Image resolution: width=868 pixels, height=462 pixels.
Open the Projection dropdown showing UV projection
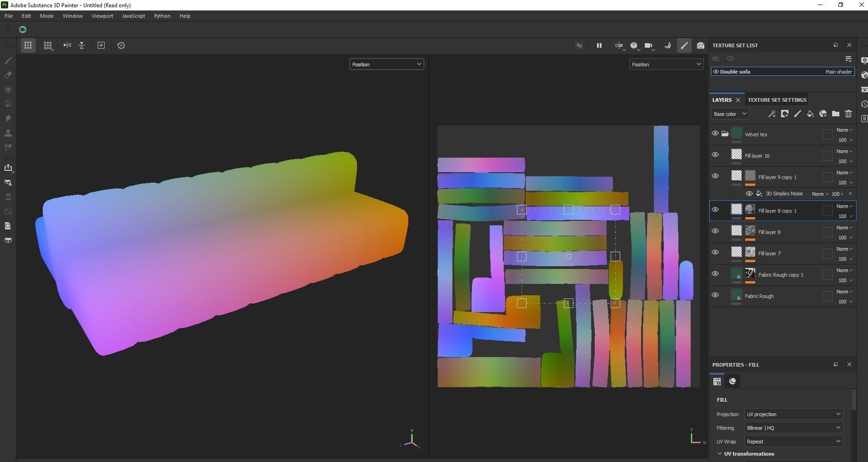point(793,414)
